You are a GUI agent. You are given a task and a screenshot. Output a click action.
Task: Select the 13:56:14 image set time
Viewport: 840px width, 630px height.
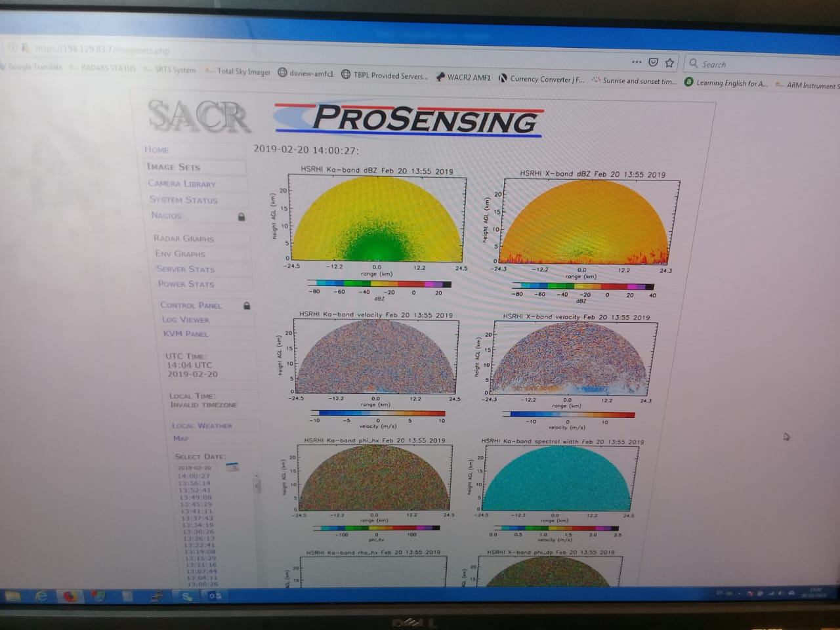(x=194, y=483)
